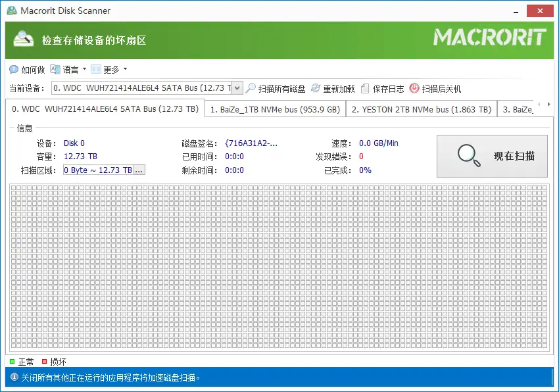Viewport: 559px width, 392px height.
Task: Click the ... scan area browse button
Action: click(x=139, y=170)
